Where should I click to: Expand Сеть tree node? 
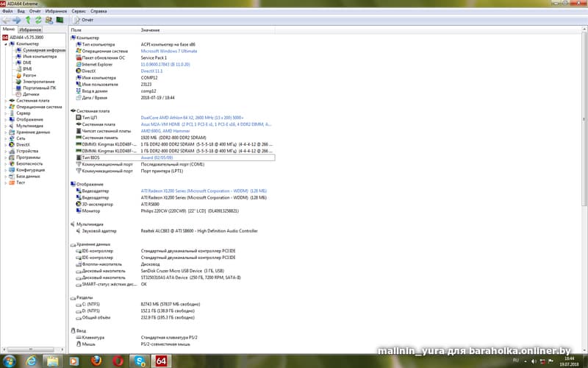[x=6, y=138]
